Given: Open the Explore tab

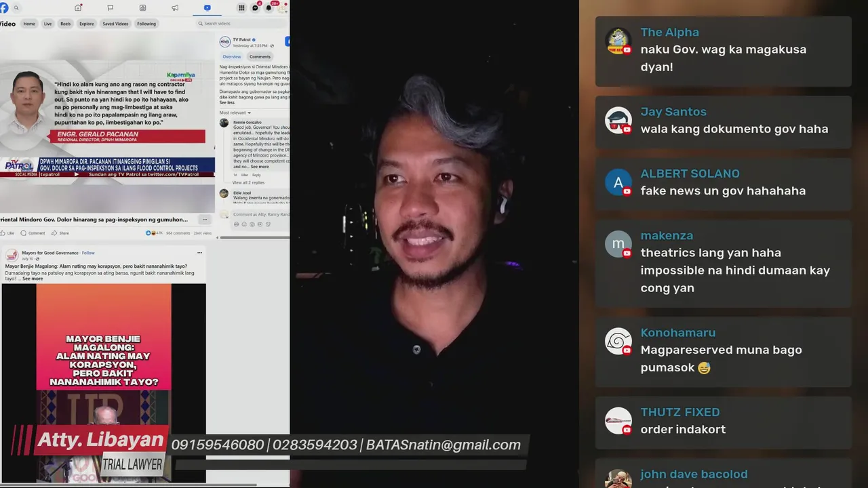Looking at the screenshot, I should (x=87, y=24).
